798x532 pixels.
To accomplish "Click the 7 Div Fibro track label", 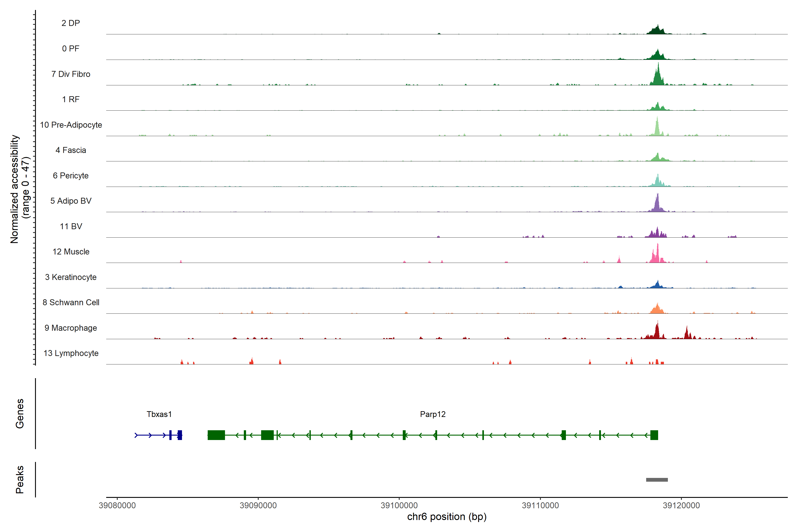I will click(70, 74).
